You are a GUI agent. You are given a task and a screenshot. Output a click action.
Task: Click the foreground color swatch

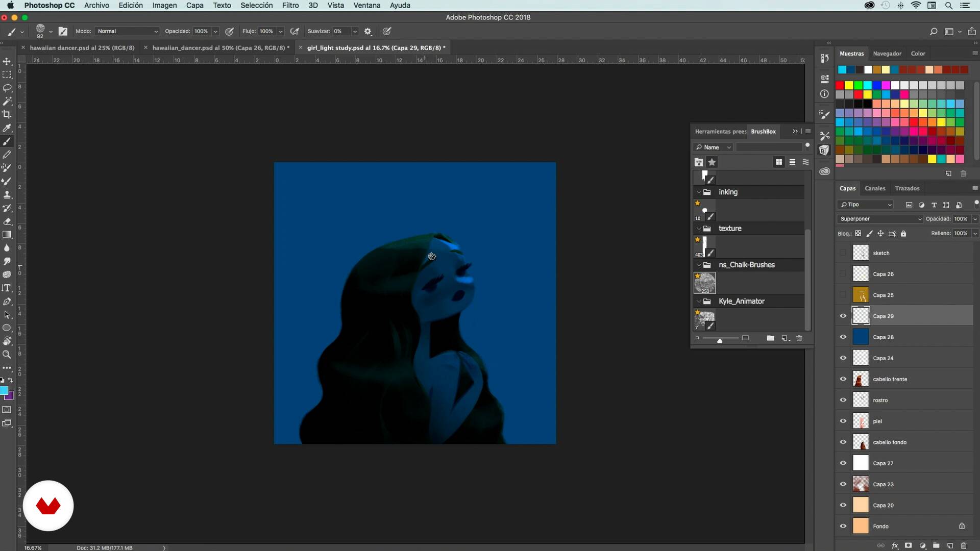(4, 391)
